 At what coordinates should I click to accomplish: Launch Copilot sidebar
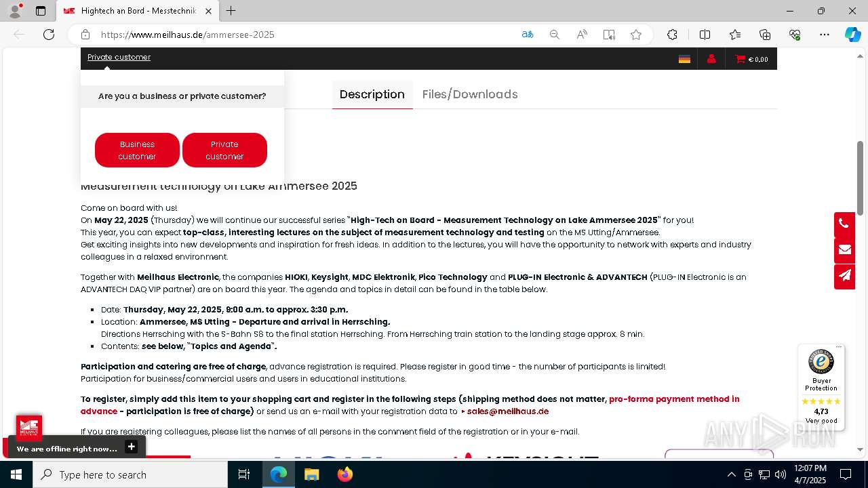click(852, 35)
